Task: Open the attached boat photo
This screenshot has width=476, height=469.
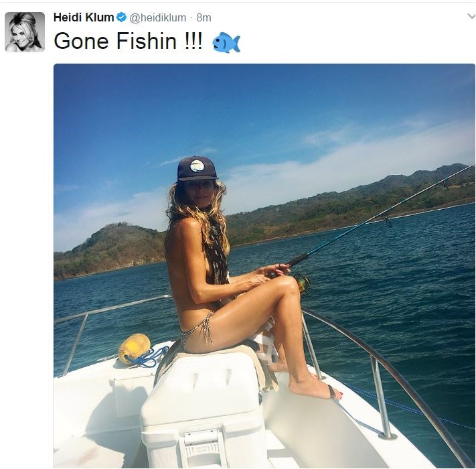Action: (264, 266)
